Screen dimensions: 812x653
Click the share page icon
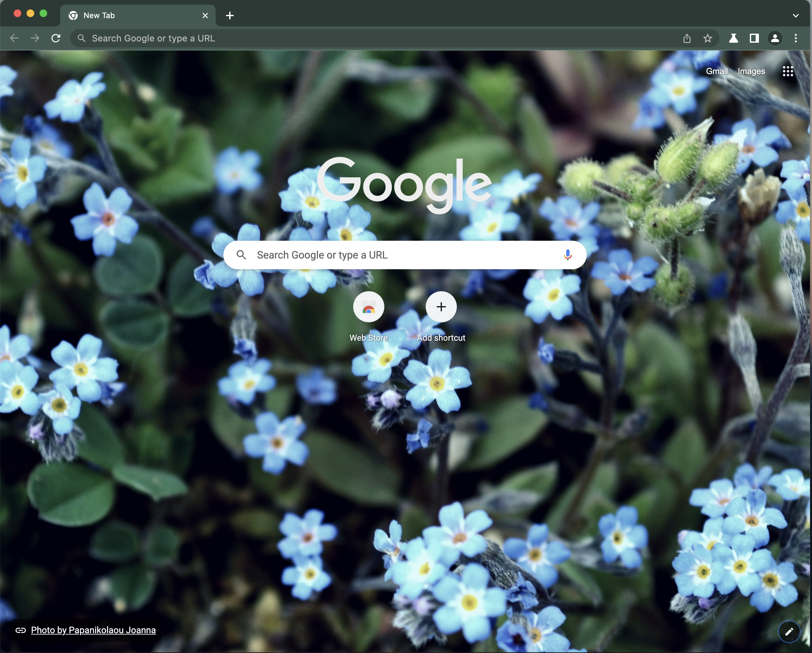point(687,39)
